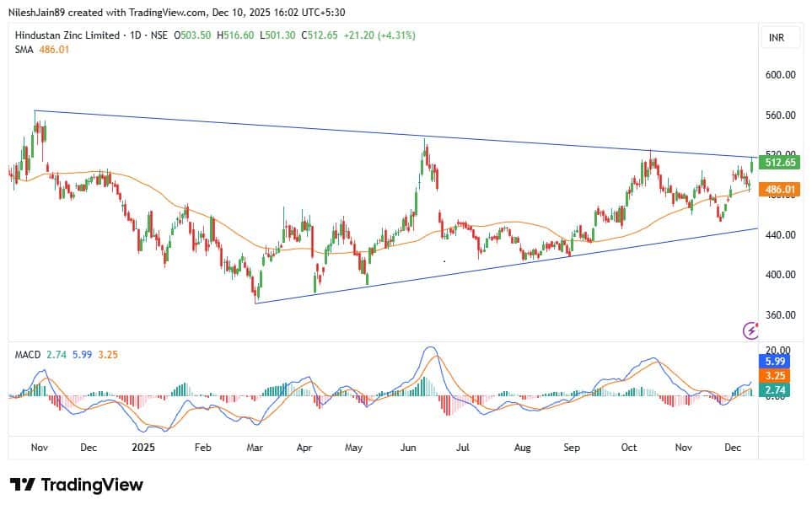Click the TradingView logo icon at bottom left

tap(23, 485)
